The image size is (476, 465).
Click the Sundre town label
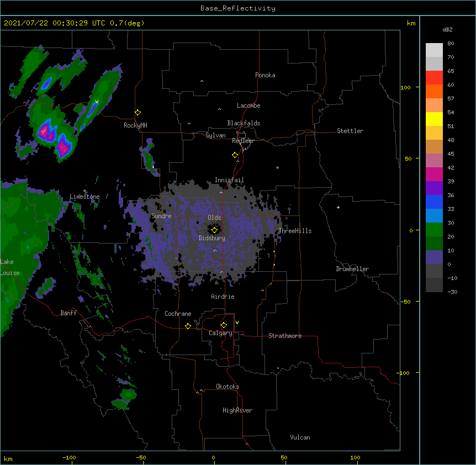pos(161,216)
